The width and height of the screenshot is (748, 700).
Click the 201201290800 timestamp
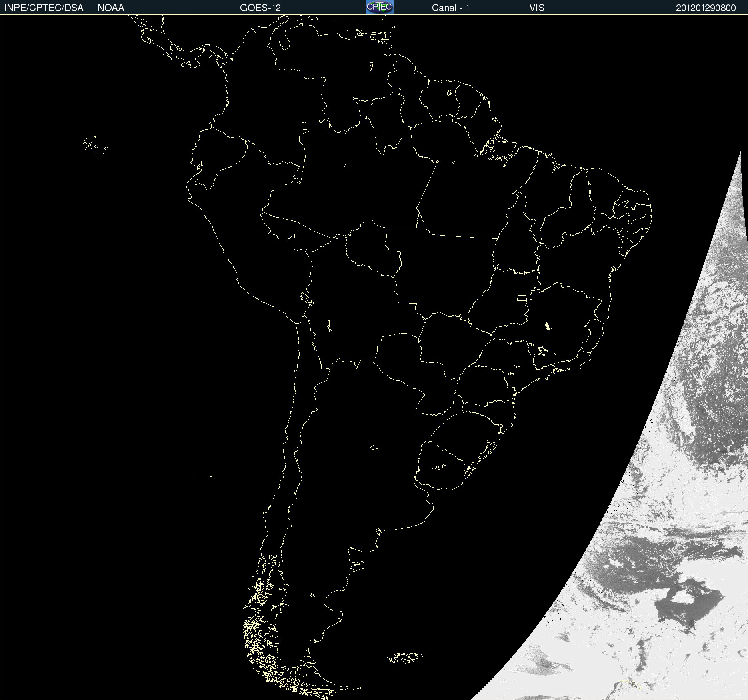pyautogui.click(x=706, y=8)
